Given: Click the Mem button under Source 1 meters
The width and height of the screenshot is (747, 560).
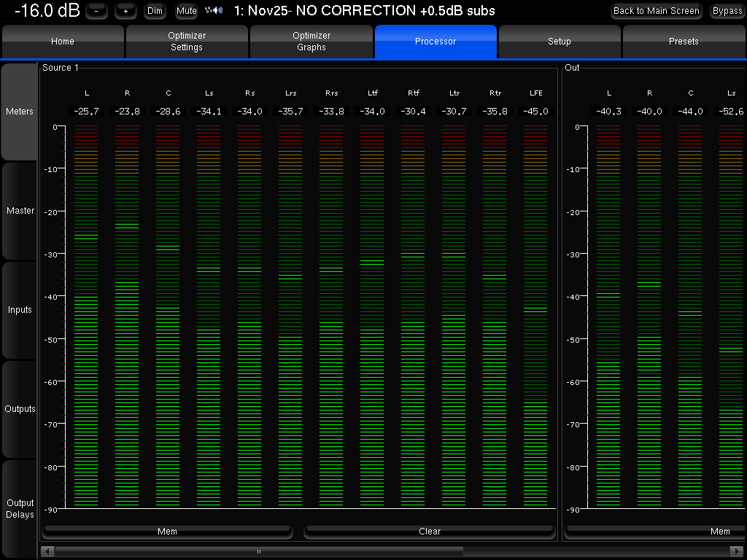Looking at the screenshot, I should [x=167, y=532].
